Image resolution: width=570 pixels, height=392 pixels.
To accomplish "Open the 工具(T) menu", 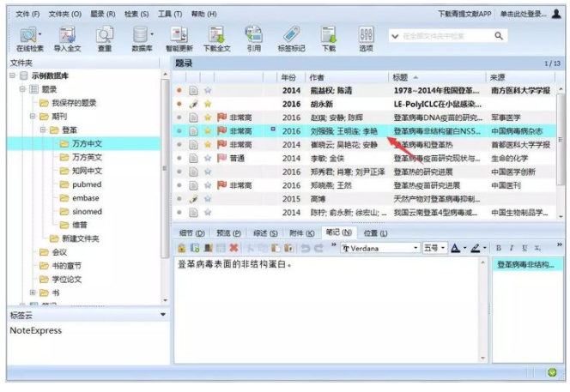I will click(x=170, y=14).
